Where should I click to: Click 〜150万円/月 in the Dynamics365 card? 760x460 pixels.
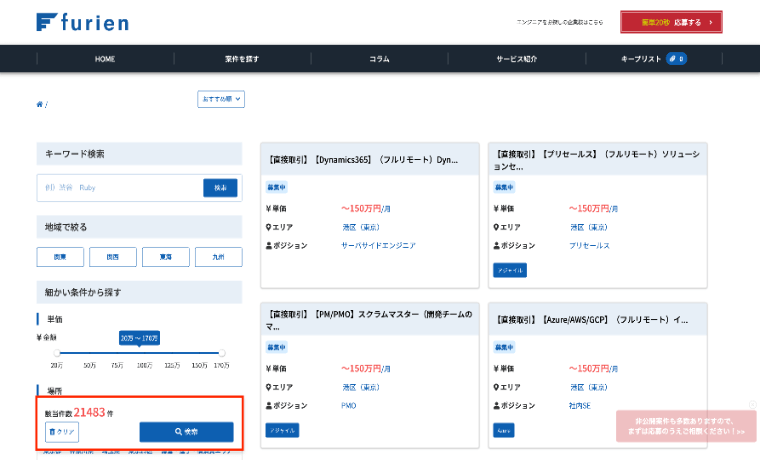(x=365, y=208)
